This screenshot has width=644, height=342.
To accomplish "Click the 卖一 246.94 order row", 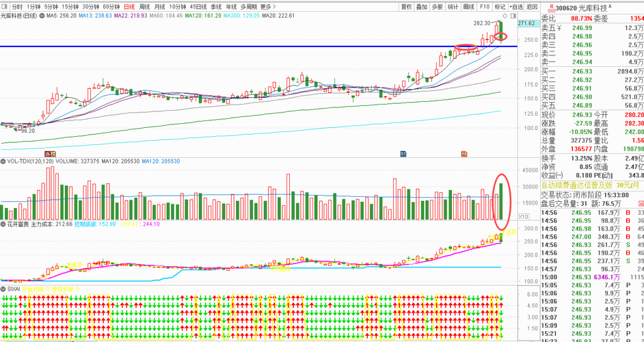I will pyautogui.click(x=592, y=62).
